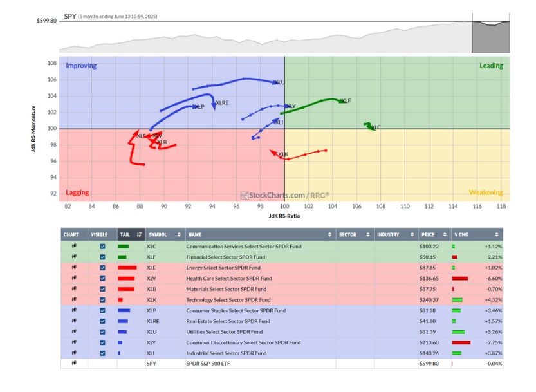Toggle the XLV visible checkbox
Viewport: 536px width, 392px height.
(102, 279)
